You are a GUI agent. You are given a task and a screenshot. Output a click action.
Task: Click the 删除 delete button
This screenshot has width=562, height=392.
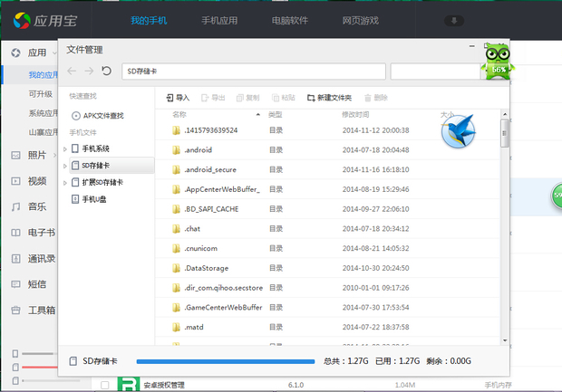pyautogui.click(x=376, y=98)
